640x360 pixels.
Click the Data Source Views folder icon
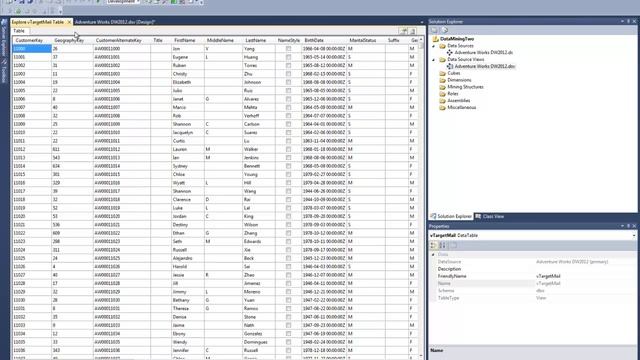click(442, 60)
